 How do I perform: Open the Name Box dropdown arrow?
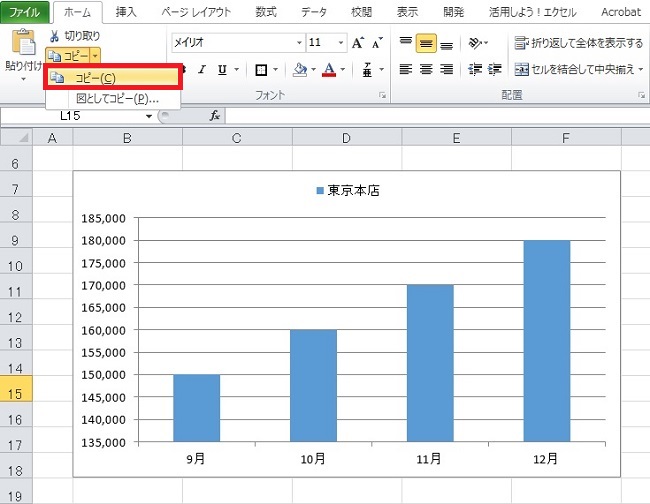tap(149, 116)
